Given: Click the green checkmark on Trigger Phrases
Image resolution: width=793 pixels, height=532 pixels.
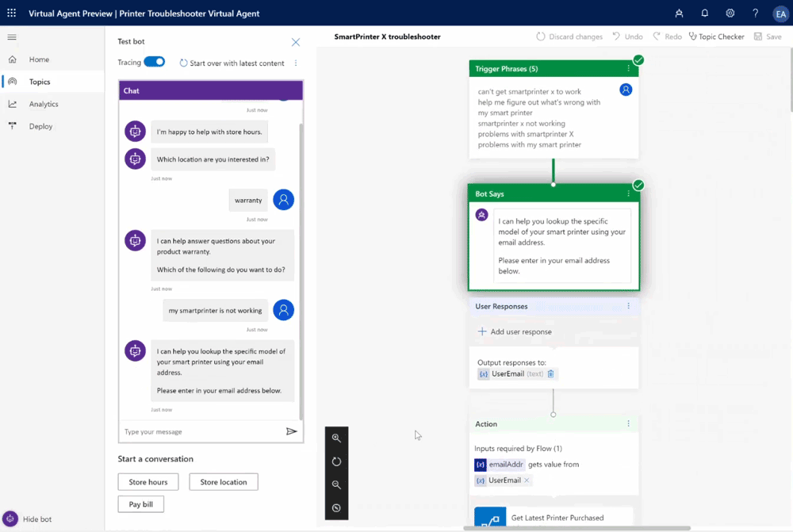Looking at the screenshot, I should [638, 60].
